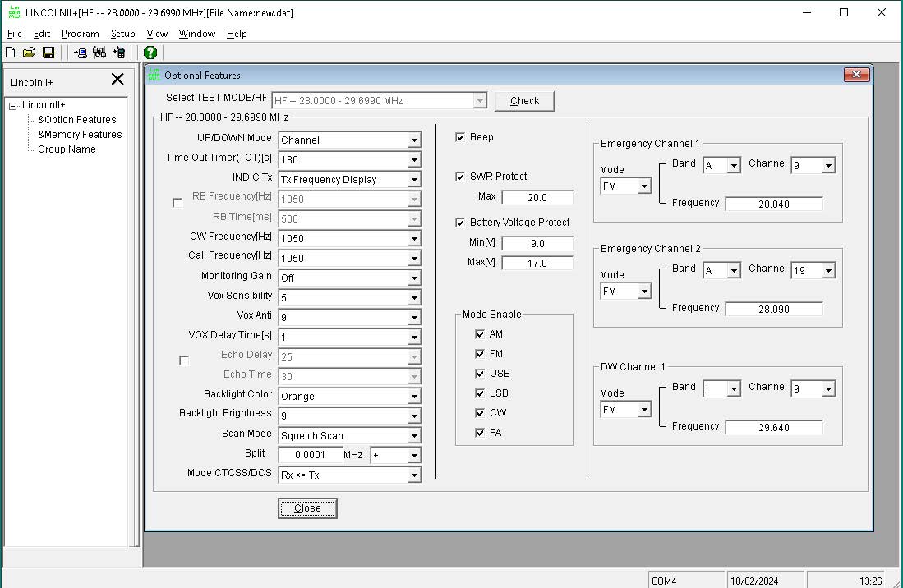Select &Memory Features tree item
This screenshot has height=588, width=903.
(80, 135)
